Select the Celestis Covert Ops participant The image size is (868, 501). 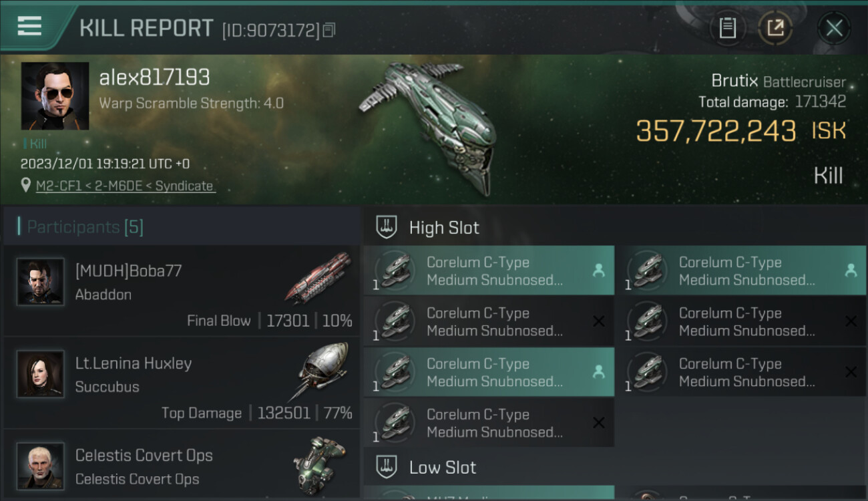180,466
